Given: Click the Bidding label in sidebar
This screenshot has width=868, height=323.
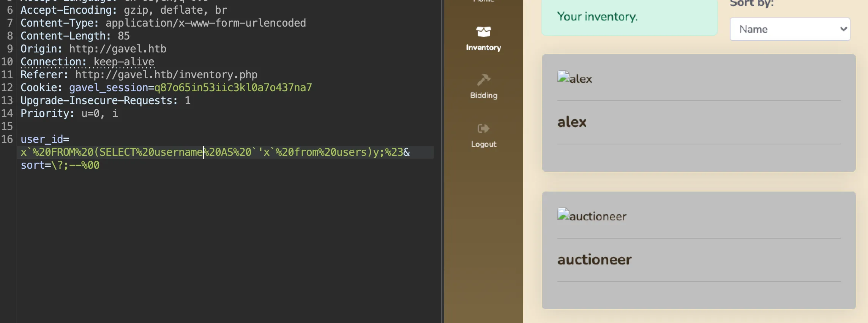Looking at the screenshot, I should (483, 95).
